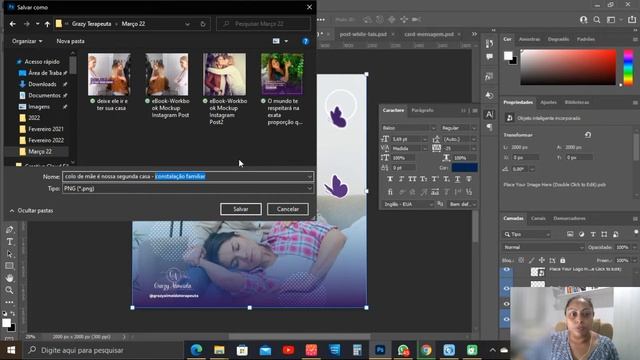
Task: Click the fractions one-half icon
Action: tap(469, 191)
